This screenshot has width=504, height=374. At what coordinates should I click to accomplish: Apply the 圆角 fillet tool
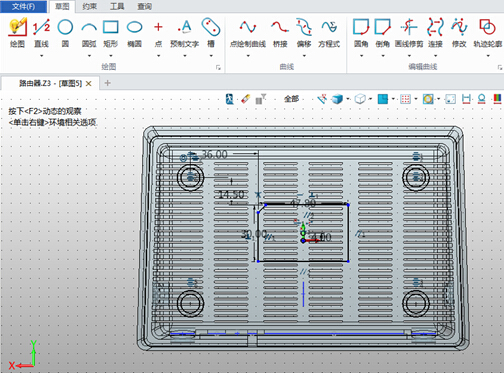point(361,33)
